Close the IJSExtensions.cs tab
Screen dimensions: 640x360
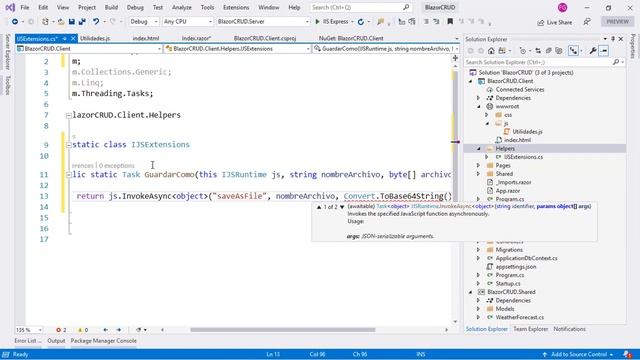tap(73, 38)
